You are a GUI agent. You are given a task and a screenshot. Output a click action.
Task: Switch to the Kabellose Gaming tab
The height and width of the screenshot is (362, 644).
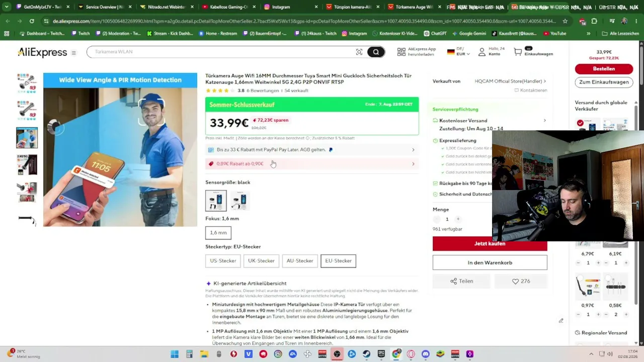[x=228, y=7]
